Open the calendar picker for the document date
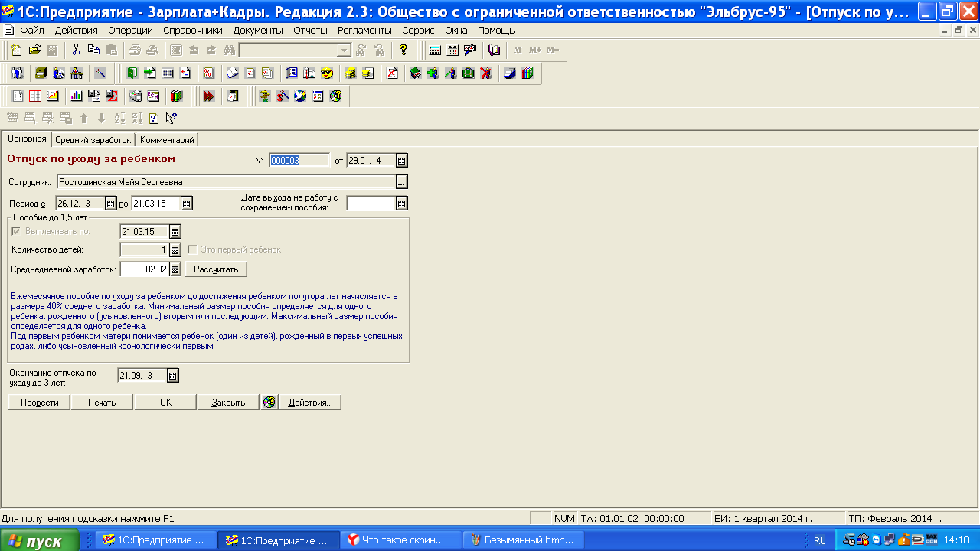The image size is (980, 551). pyautogui.click(x=402, y=161)
